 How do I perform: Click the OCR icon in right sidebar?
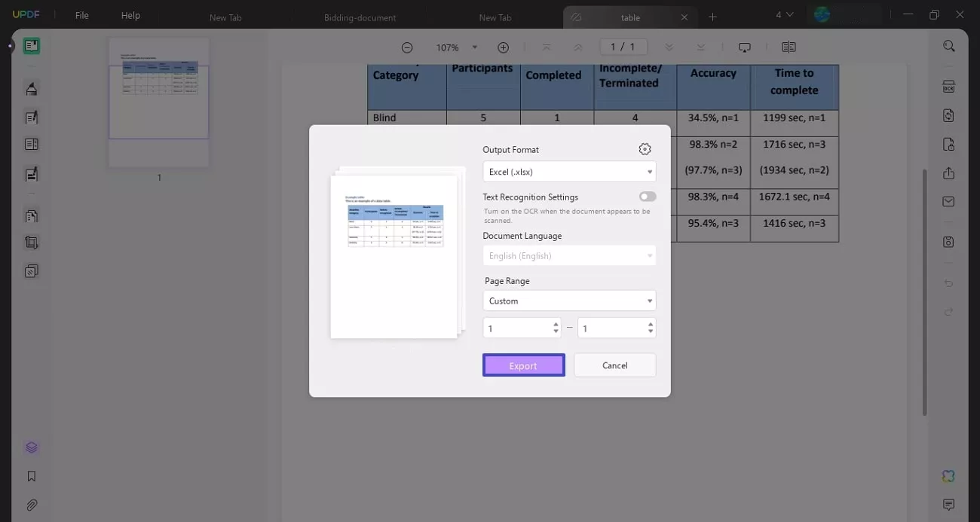[x=948, y=85]
